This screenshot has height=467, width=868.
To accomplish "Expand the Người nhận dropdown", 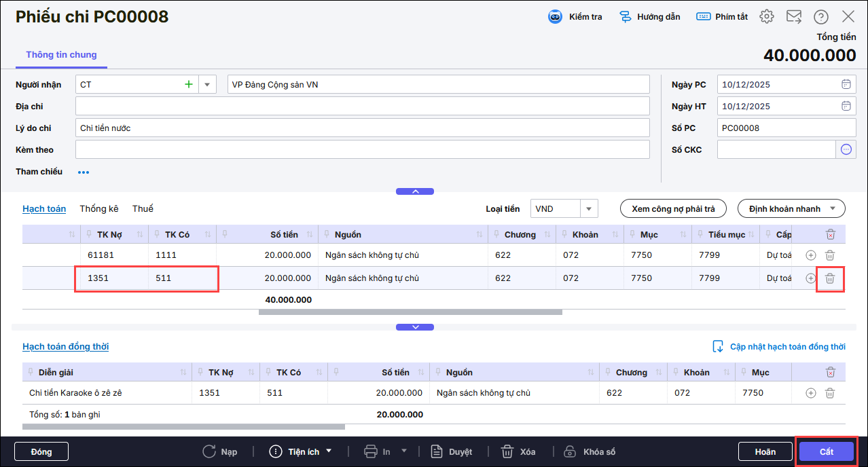I will 207,85.
